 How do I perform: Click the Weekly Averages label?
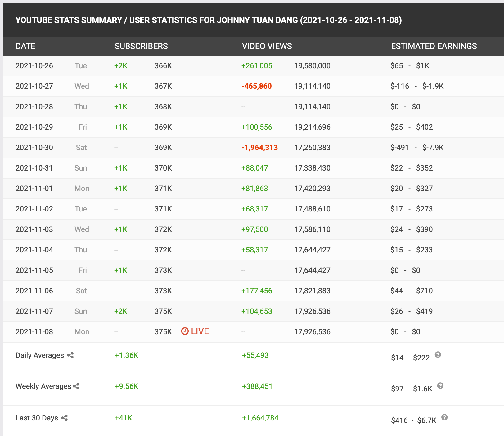pyautogui.click(x=43, y=386)
